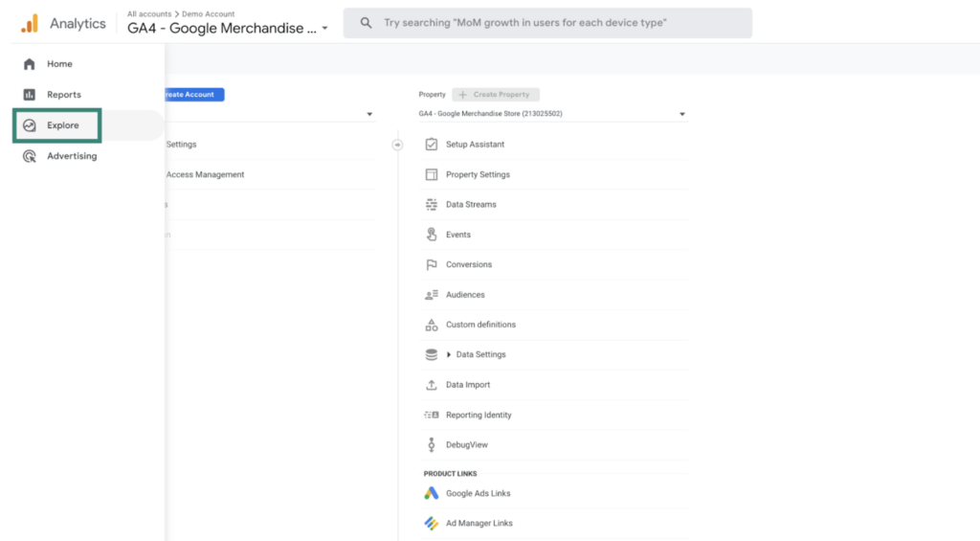Open Property Settings
Screen dimensions: 980x541
point(479,174)
